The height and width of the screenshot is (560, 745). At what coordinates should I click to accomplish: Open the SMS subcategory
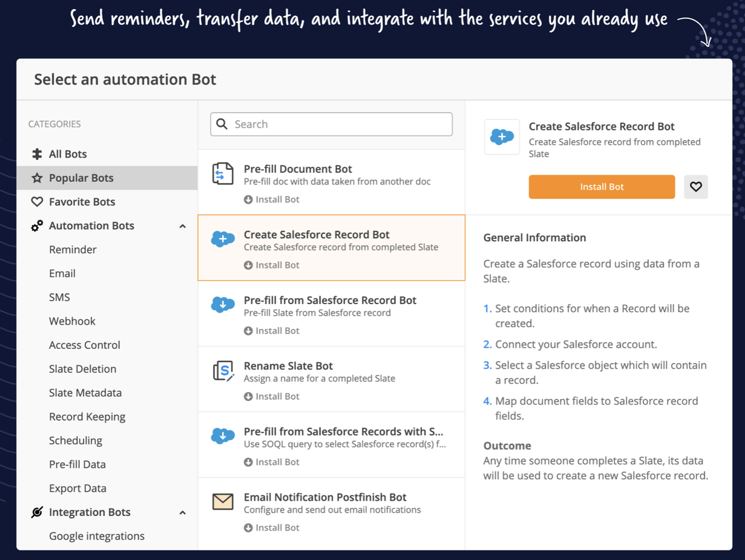[x=59, y=297]
